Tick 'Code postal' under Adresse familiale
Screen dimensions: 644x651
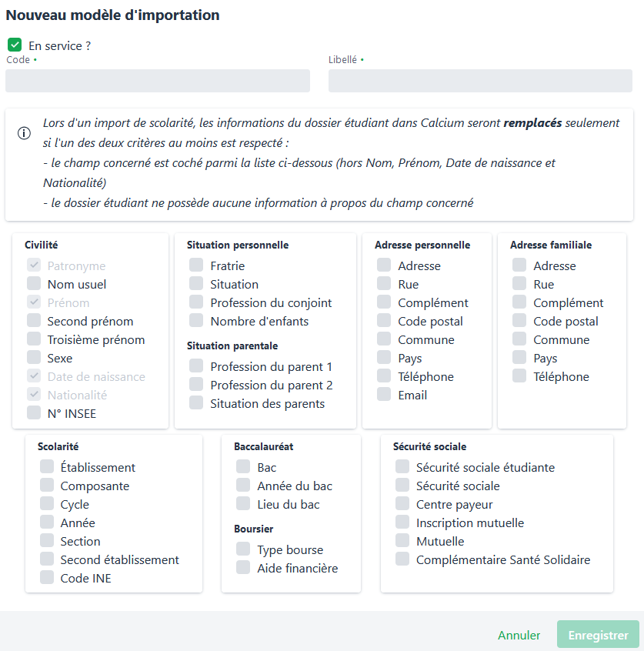pyautogui.click(x=520, y=321)
